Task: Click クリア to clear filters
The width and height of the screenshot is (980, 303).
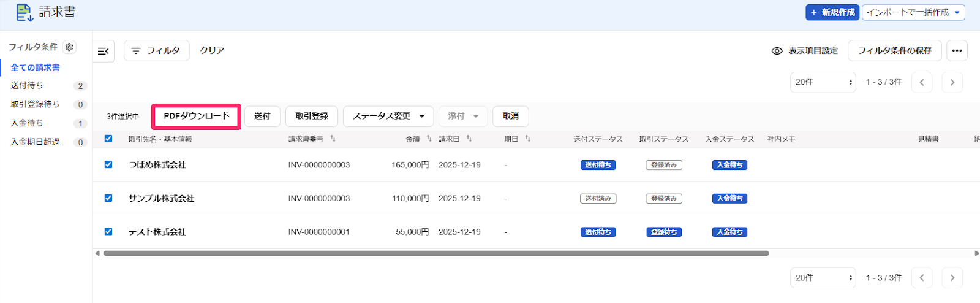Action: pyautogui.click(x=212, y=51)
